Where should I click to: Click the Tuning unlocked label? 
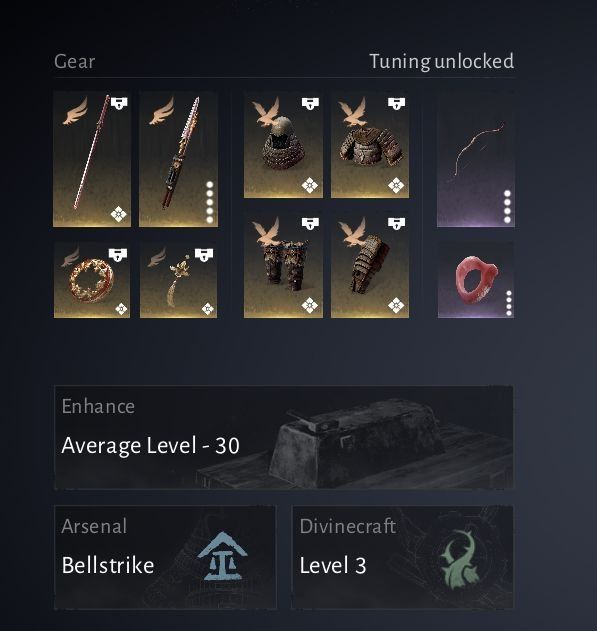[442, 62]
